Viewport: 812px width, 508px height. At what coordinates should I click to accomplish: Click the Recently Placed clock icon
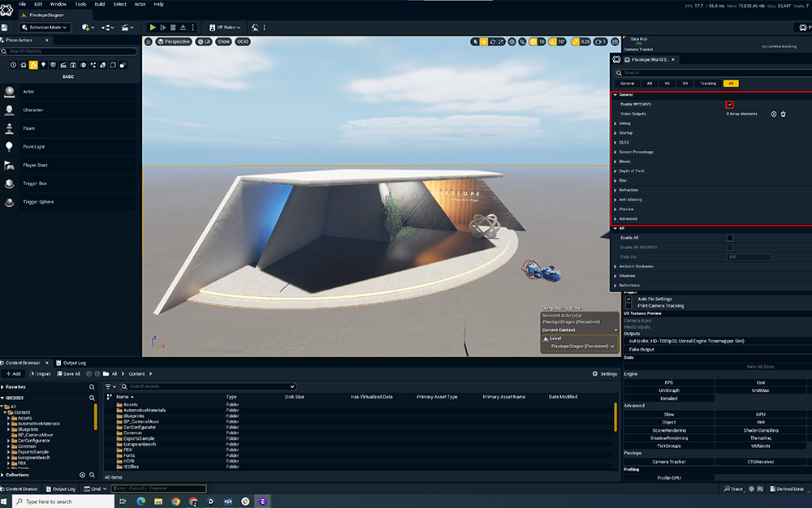pos(13,65)
